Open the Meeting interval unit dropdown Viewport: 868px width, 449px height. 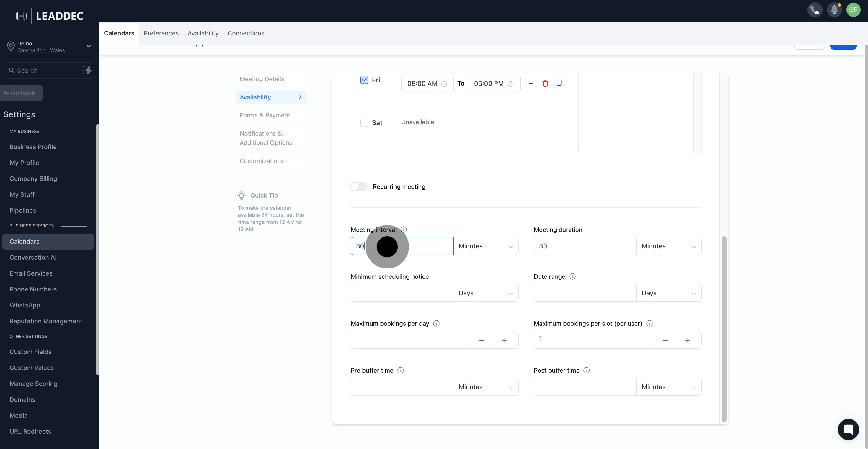pyautogui.click(x=486, y=246)
